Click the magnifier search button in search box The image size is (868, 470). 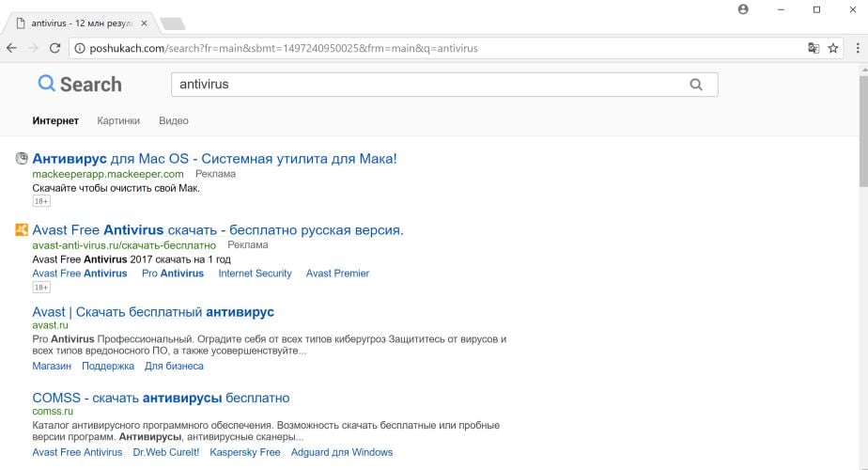pyautogui.click(x=696, y=85)
